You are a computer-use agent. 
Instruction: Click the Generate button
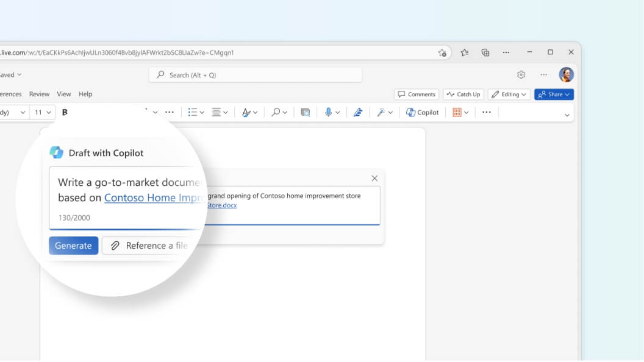coord(73,246)
